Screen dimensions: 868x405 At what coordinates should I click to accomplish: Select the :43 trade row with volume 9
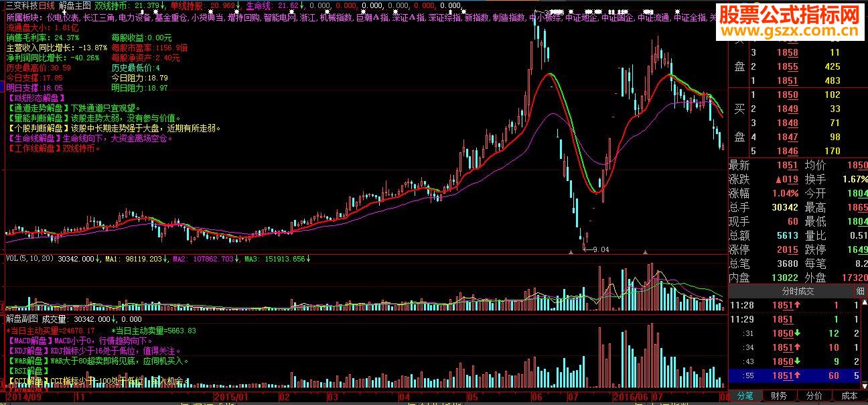794,361
